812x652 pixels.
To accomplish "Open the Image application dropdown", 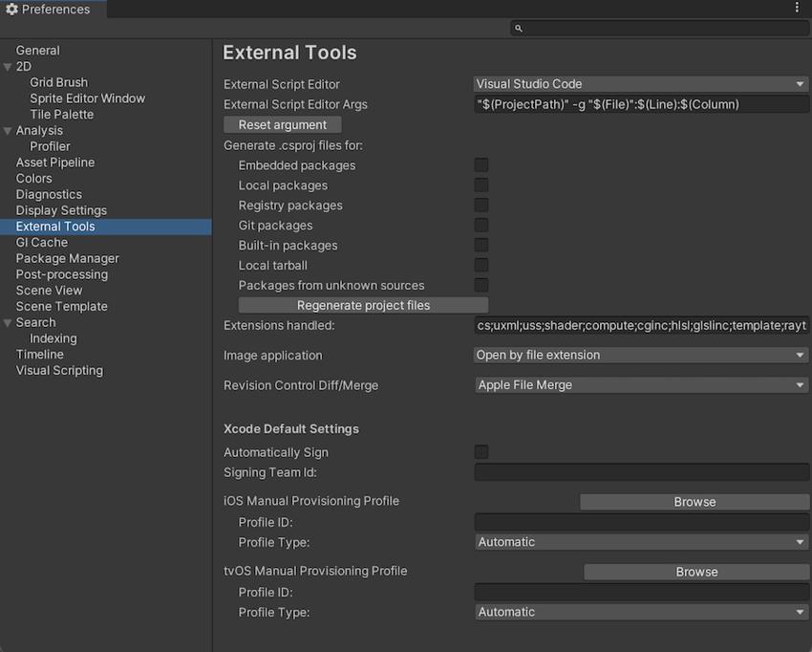I will point(640,354).
